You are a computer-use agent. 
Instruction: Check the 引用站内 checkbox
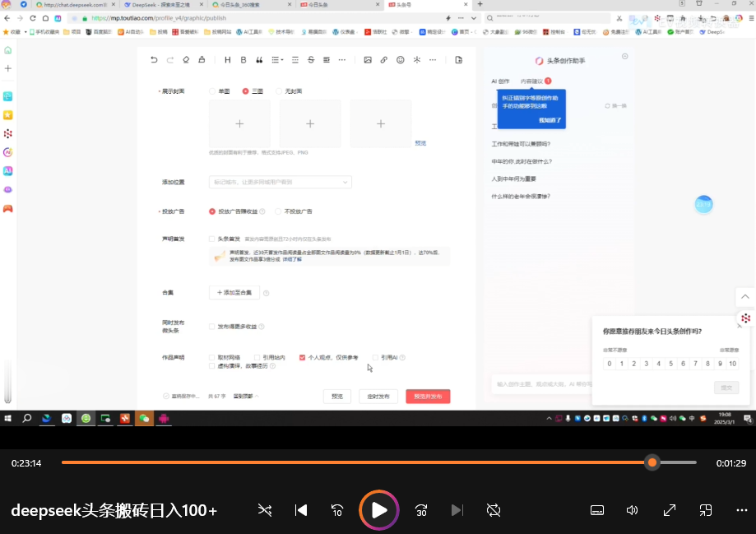pyautogui.click(x=257, y=357)
